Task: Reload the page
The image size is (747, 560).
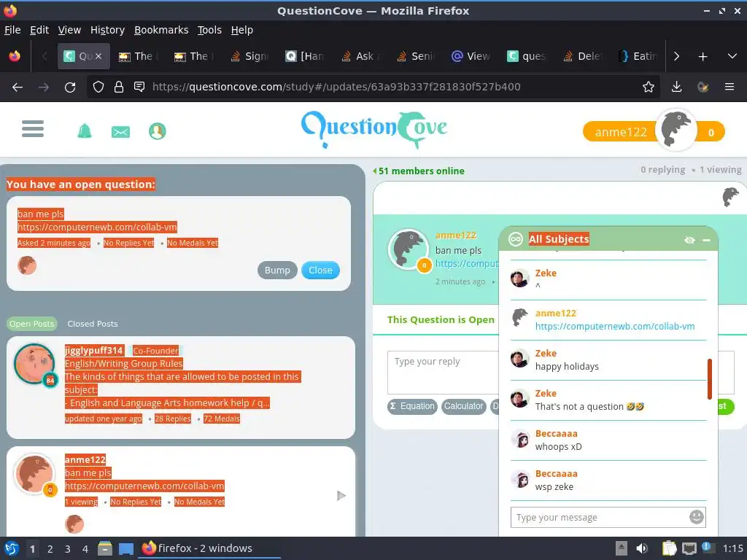Action: pos(70,87)
